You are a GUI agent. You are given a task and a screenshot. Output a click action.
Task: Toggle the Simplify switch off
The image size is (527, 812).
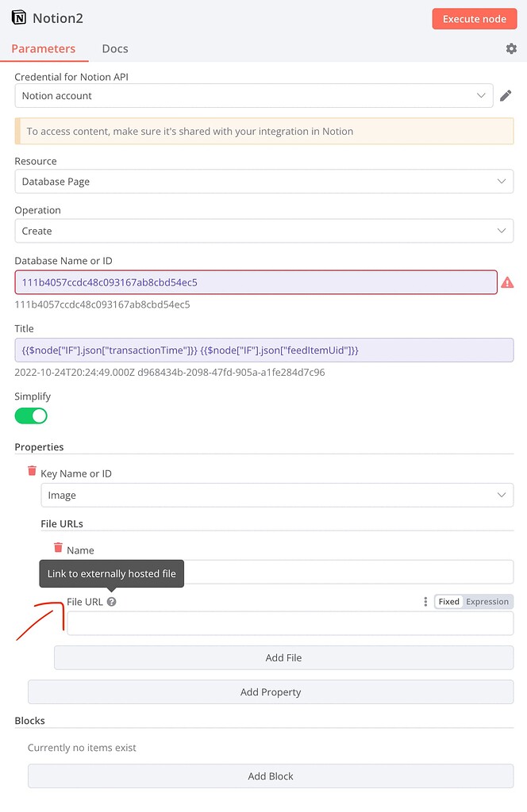31,416
